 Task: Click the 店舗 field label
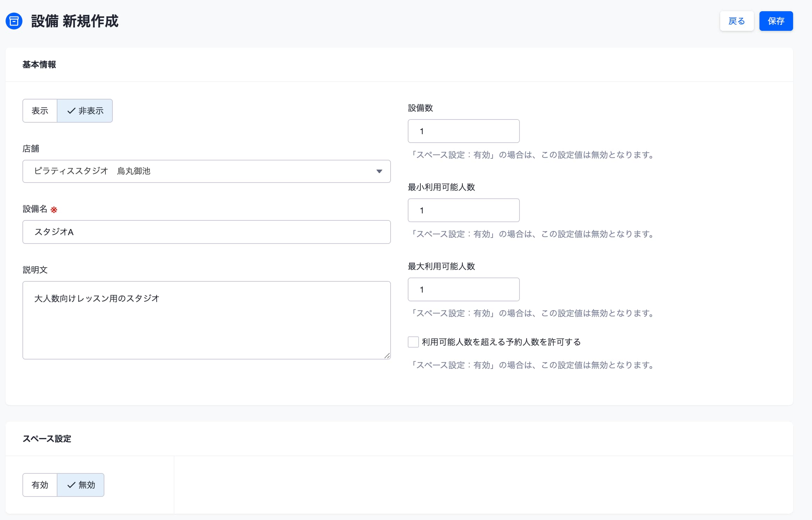(31, 149)
